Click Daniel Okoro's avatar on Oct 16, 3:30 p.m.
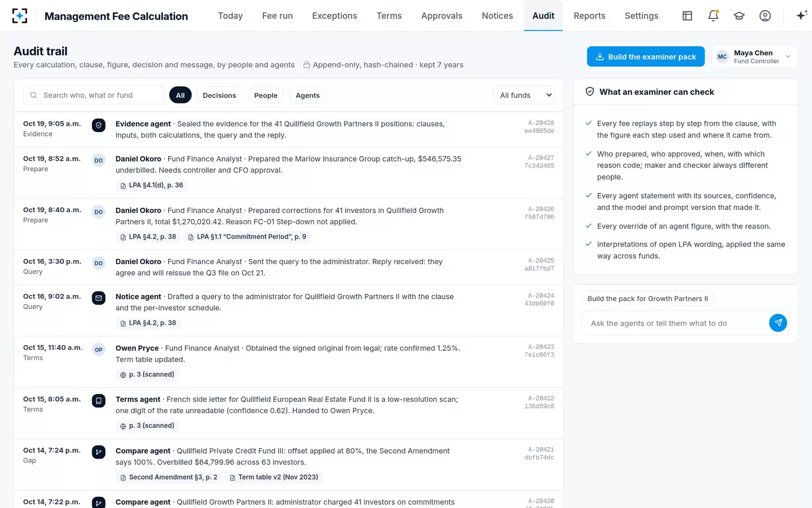This screenshot has height=508, width=812. [x=99, y=263]
